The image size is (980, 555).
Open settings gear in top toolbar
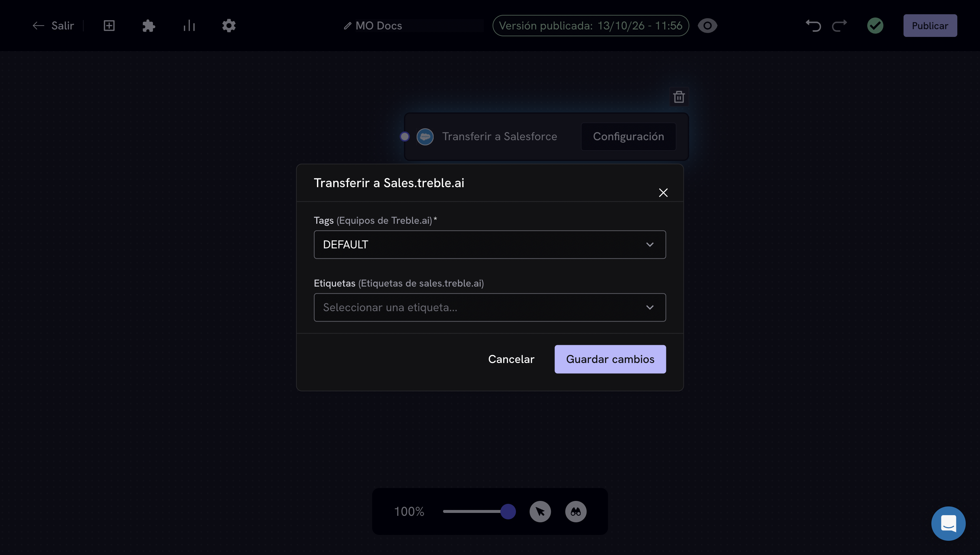click(229, 26)
